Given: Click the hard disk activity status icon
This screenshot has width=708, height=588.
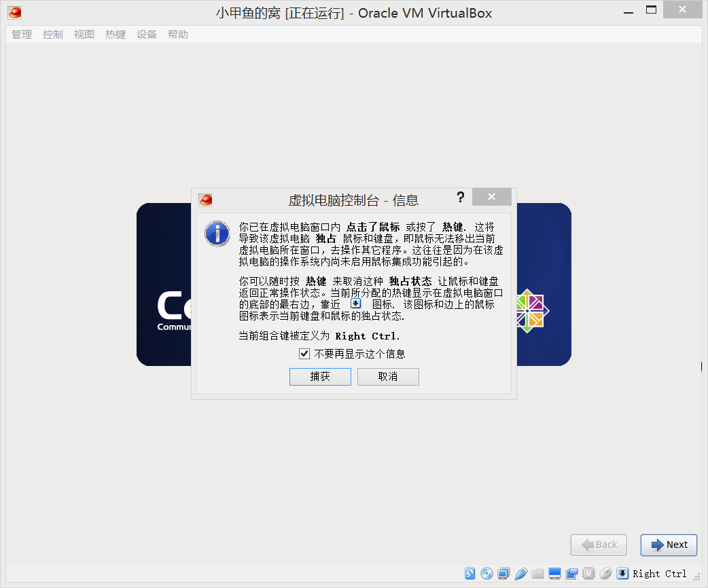Looking at the screenshot, I should (x=470, y=574).
